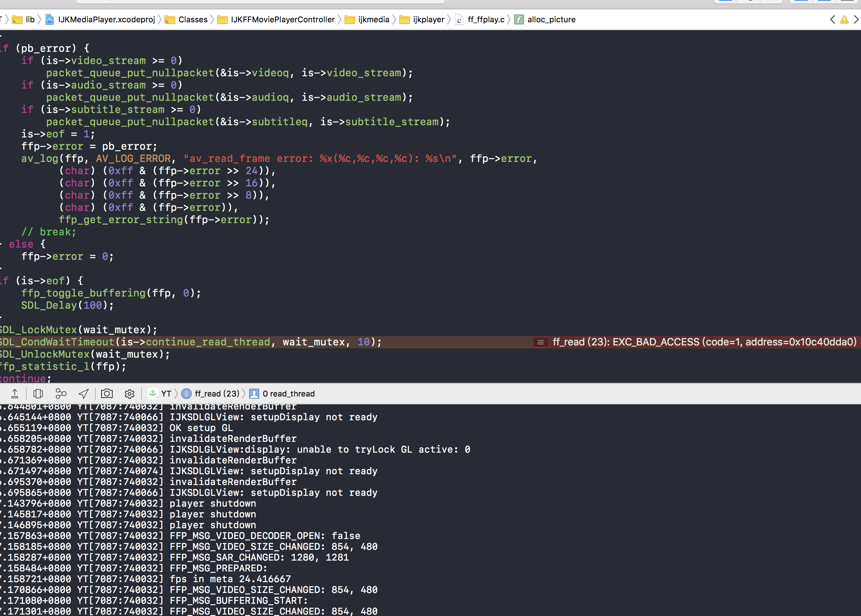861x616 pixels.
Task: Click the yellow warning triangle icon
Action: coord(844,19)
